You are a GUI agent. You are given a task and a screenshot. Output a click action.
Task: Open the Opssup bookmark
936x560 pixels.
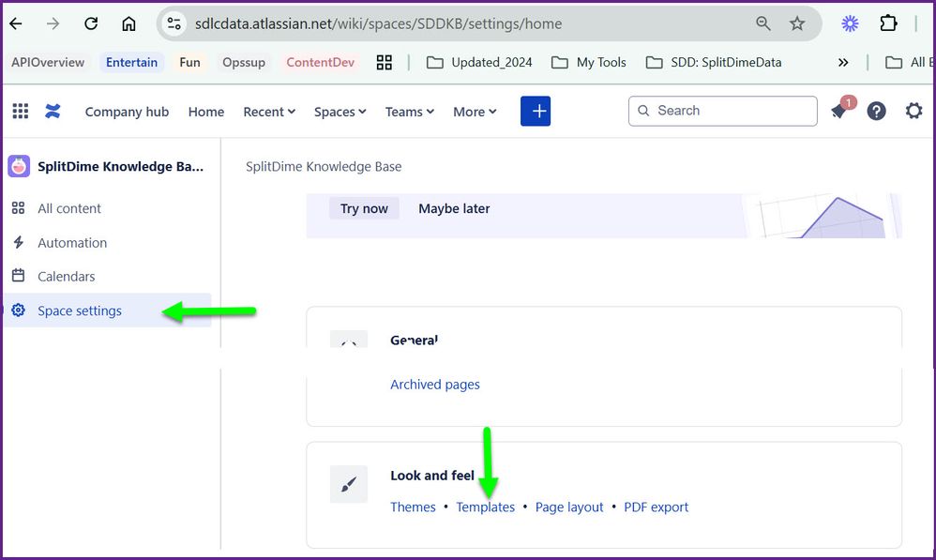pos(244,62)
